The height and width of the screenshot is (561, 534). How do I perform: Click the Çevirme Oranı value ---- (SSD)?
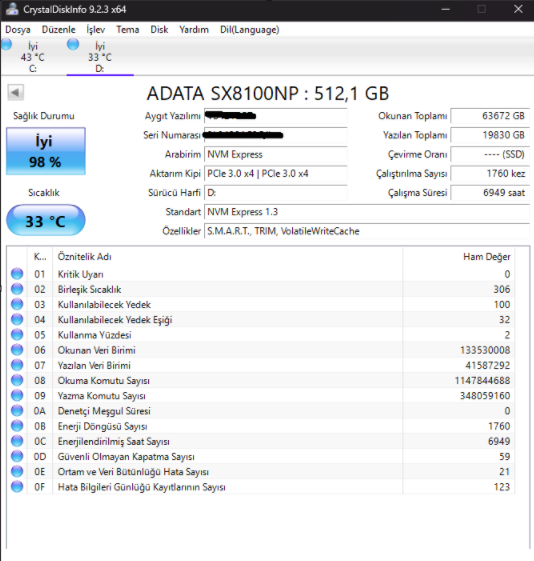tap(490, 155)
